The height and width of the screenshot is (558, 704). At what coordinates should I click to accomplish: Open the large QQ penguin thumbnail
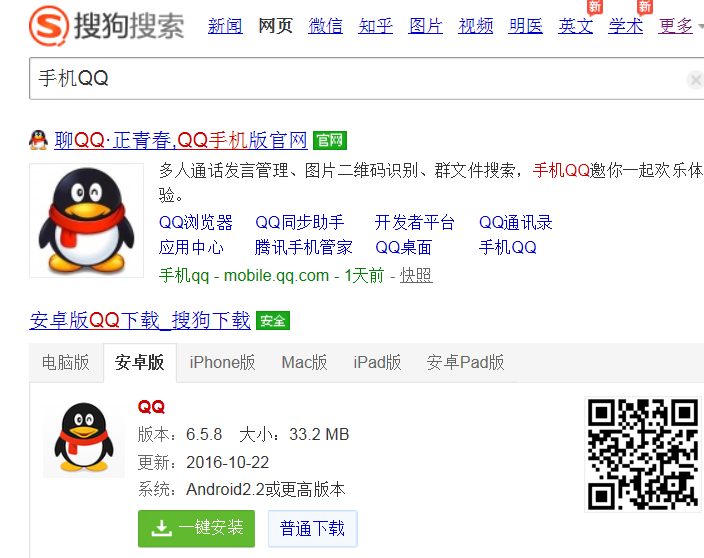[86, 220]
